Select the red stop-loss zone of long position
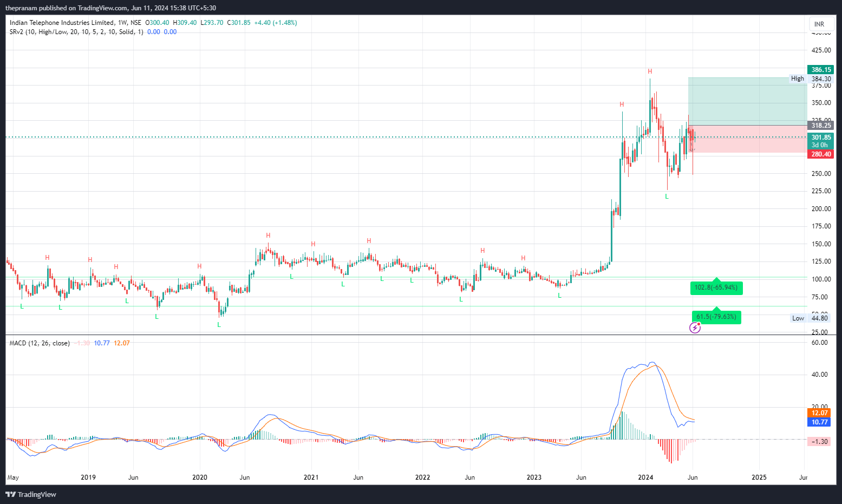This screenshot has height=504, width=842. tap(747, 139)
